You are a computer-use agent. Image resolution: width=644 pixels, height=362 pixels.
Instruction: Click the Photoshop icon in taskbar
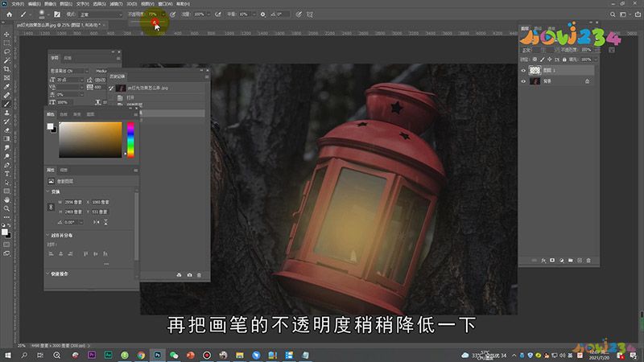pos(157,355)
